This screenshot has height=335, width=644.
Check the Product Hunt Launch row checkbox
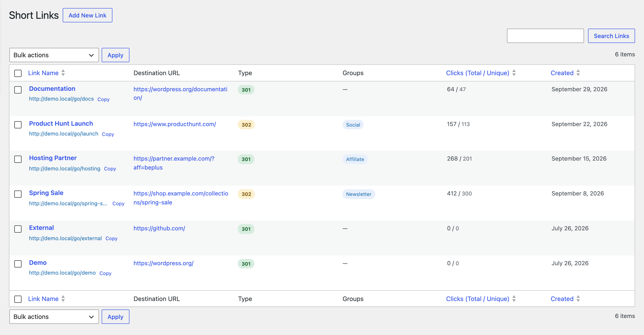[x=18, y=125]
